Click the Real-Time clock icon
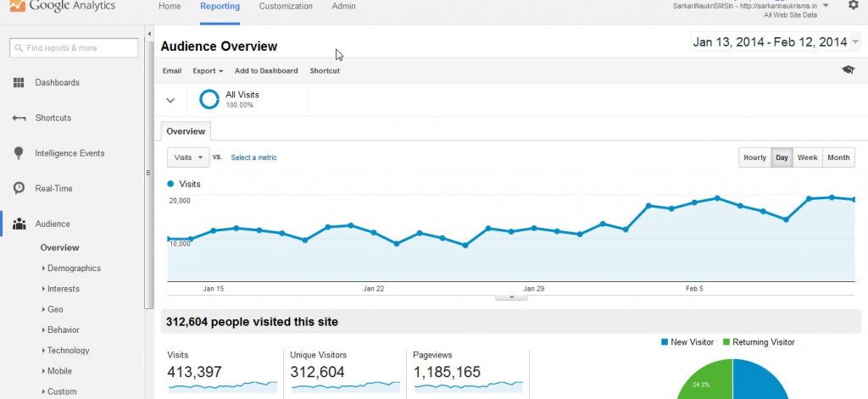 click(19, 188)
